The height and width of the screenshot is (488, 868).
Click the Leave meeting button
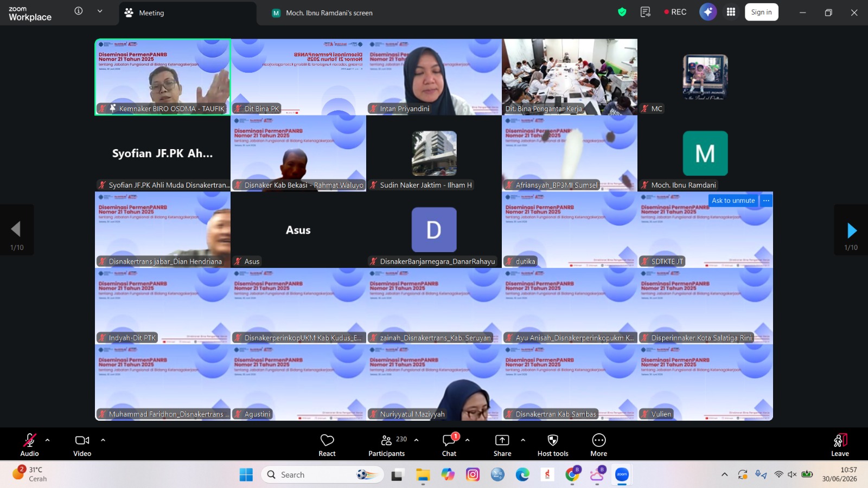pos(840,445)
